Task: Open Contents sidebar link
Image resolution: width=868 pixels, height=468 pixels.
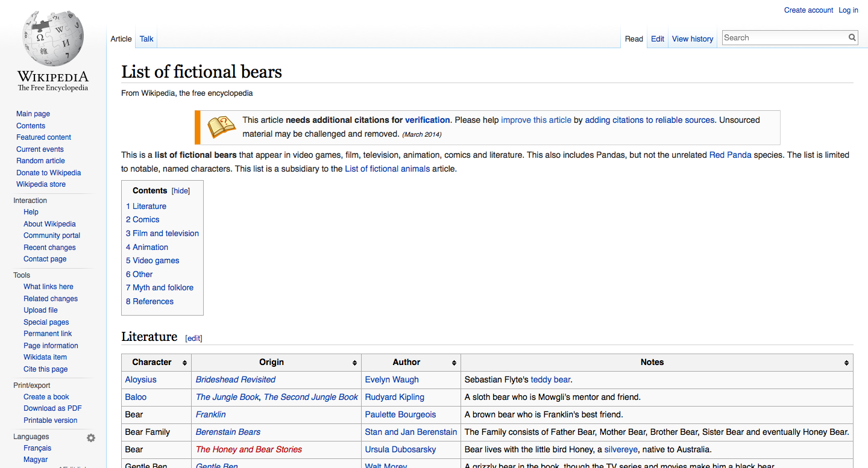Action: pyautogui.click(x=31, y=126)
